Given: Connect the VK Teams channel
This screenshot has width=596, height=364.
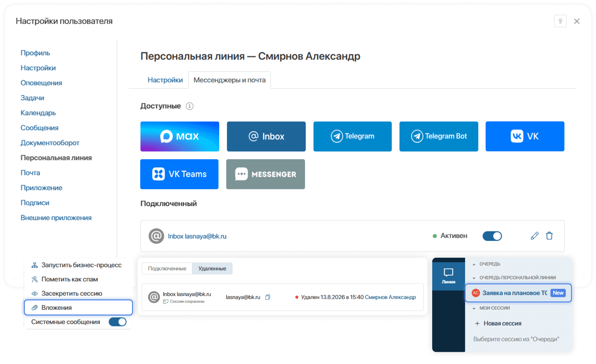Looking at the screenshot, I should [x=179, y=174].
